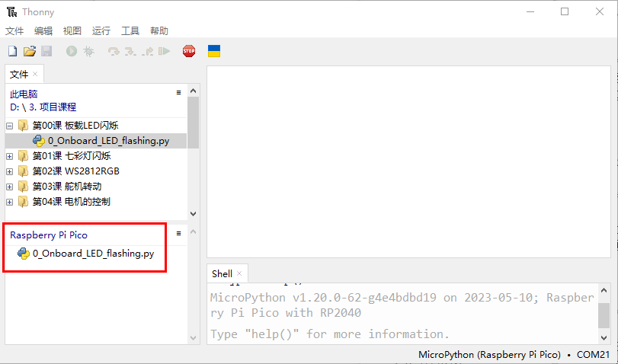This screenshot has width=618, height=364.
Task: Select Pico file 0_Onboard_LED_flashing.py name
Action: 94,254
